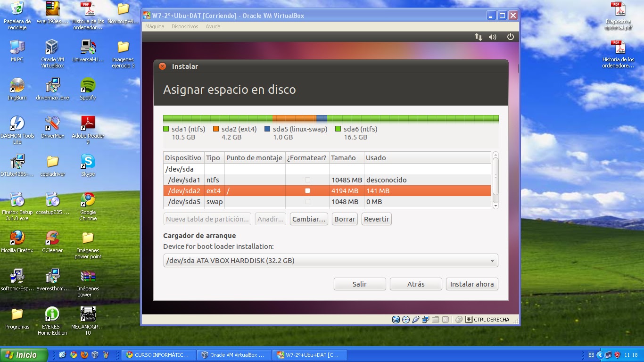Select the /dev/sda1 ntfs partition row
This screenshot has height=362, width=644.
pos(327,180)
